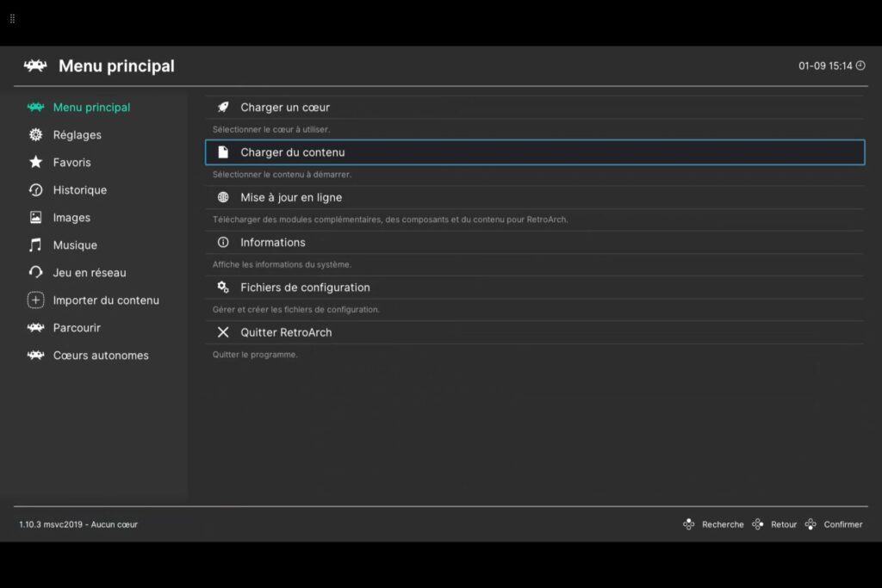Open Fichiers de configuration
Image resolution: width=882 pixels, height=588 pixels.
[534, 288]
